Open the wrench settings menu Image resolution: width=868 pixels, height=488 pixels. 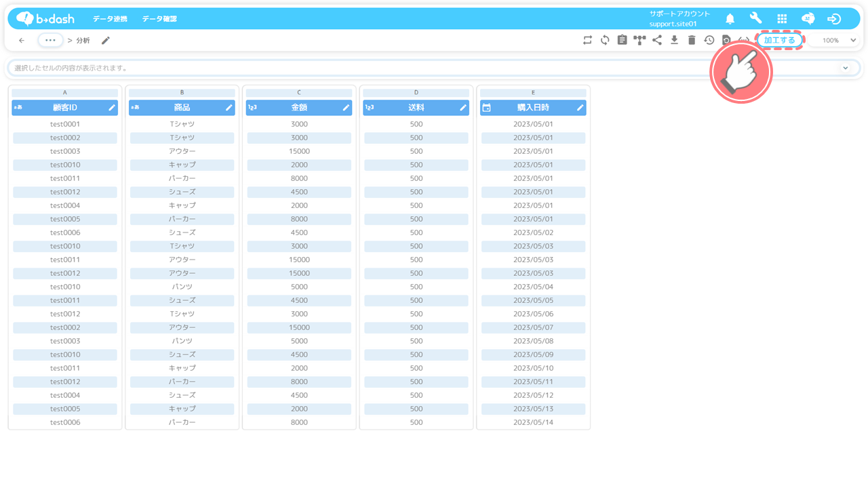pos(755,18)
